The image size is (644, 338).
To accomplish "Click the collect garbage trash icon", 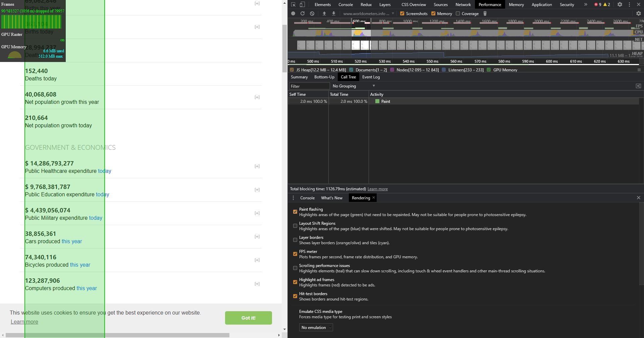I will tap(485, 14).
